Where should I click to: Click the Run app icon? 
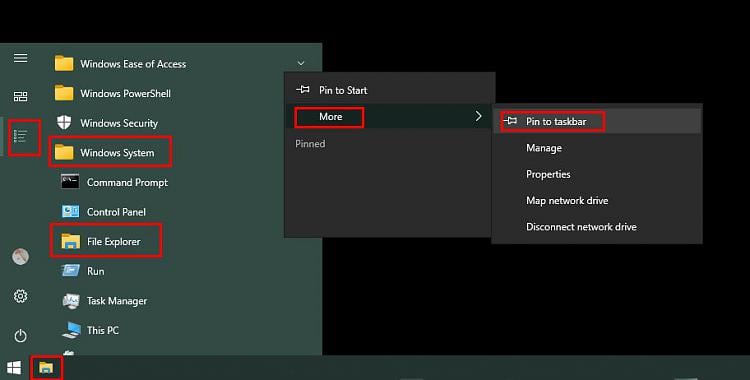[70, 271]
